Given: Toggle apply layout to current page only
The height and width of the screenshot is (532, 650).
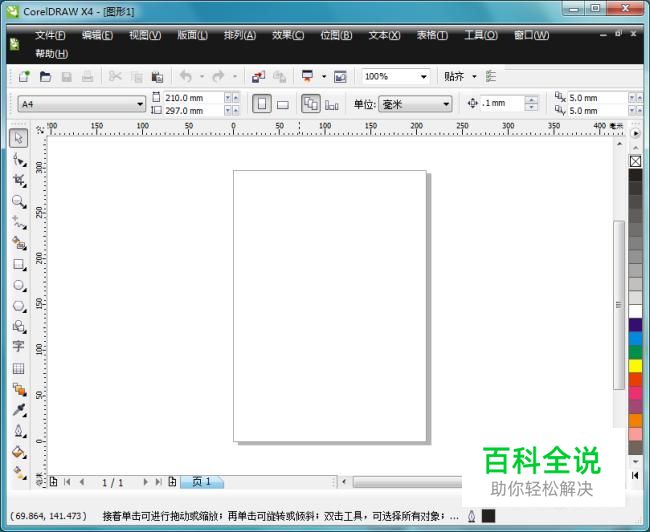Looking at the screenshot, I should point(332,105).
